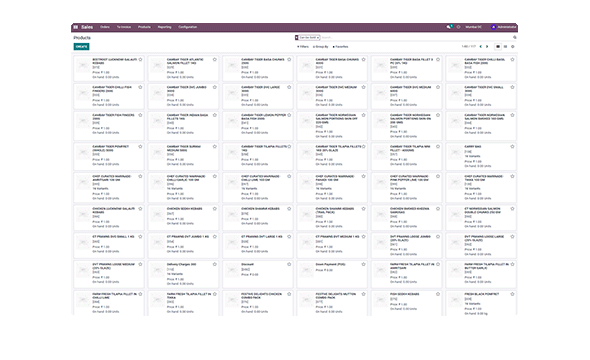Image resolution: width=590 pixels, height=360 pixels.
Task: Star the CT Prawns DVT Medium card
Action: [363, 237]
